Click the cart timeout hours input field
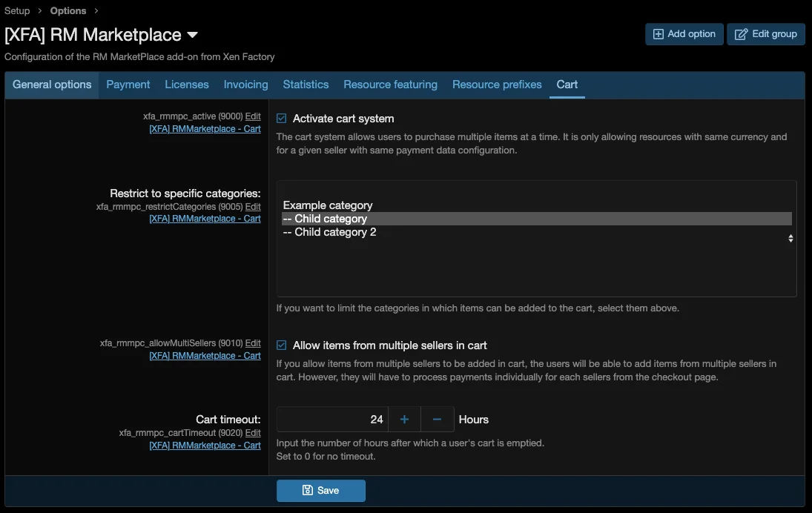The width and height of the screenshot is (812, 513). pyautogui.click(x=331, y=420)
